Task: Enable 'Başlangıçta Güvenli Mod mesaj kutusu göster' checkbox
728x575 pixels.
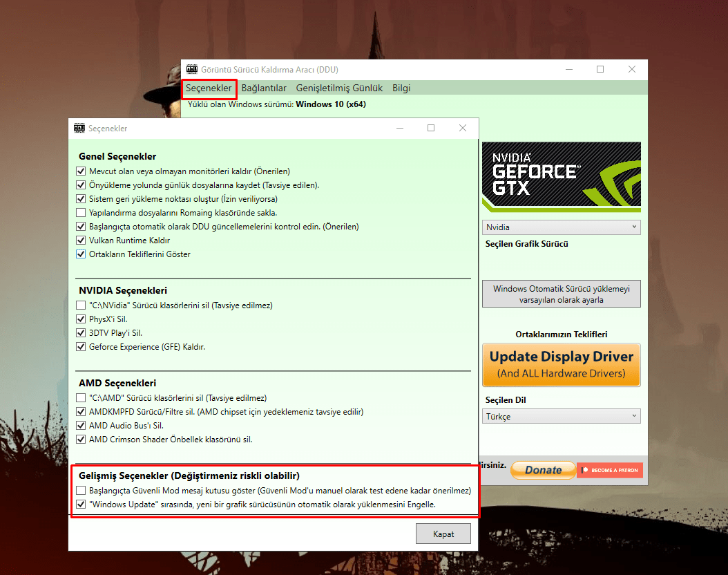Action: coord(81,491)
